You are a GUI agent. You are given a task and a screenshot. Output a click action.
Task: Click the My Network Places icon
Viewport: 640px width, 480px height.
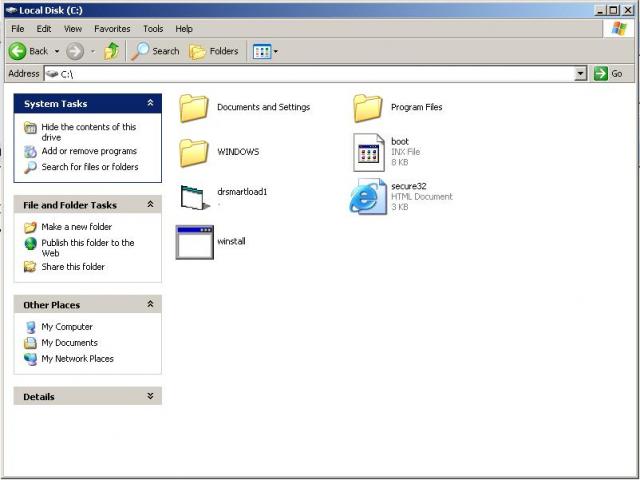click(30, 359)
